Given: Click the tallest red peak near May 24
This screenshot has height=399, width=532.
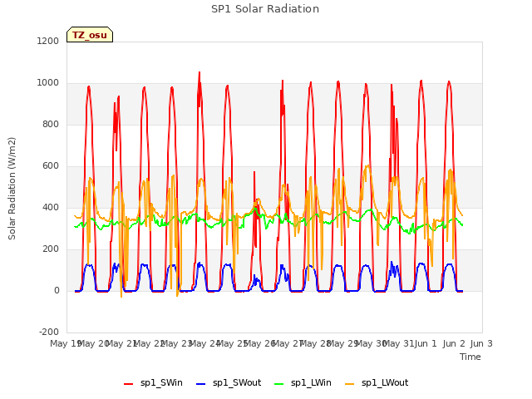Looking at the screenshot, I should pyautogui.click(x=199, y=72).
